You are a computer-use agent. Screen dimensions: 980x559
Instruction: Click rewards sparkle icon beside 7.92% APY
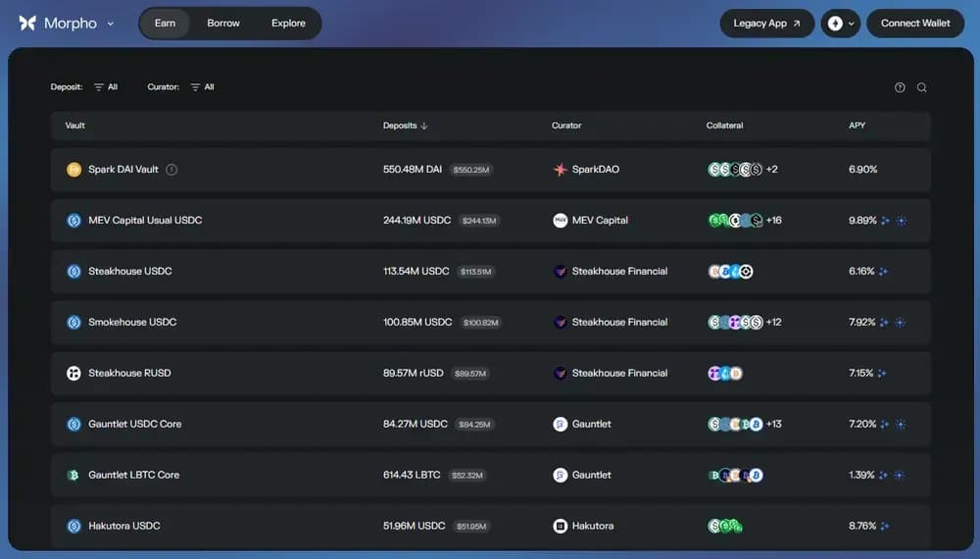[884, 323]
